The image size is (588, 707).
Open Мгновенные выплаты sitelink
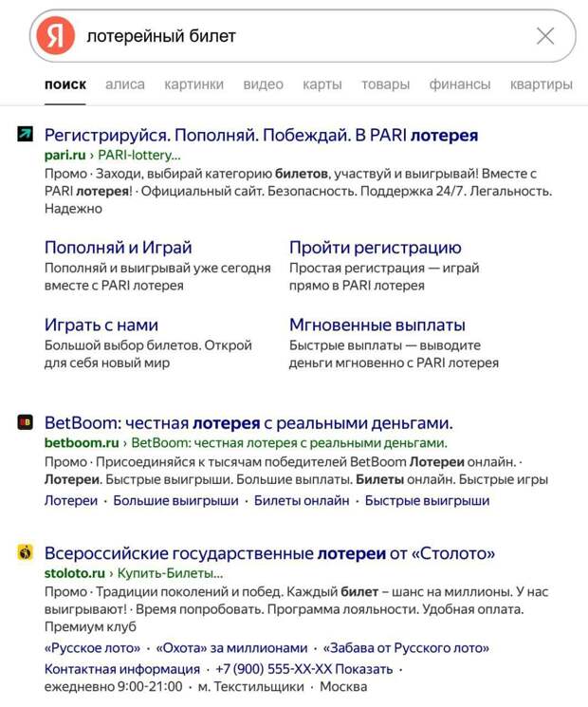tap(377, 325)
